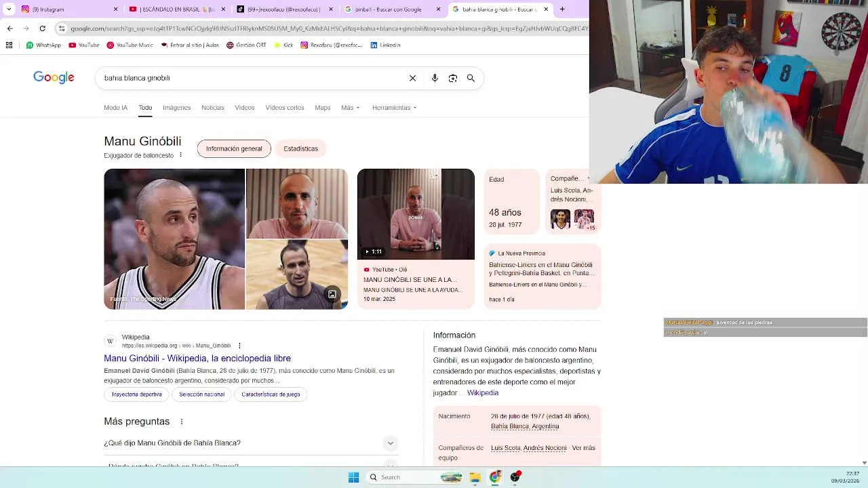Select the Información general chip

pos(234,148)
